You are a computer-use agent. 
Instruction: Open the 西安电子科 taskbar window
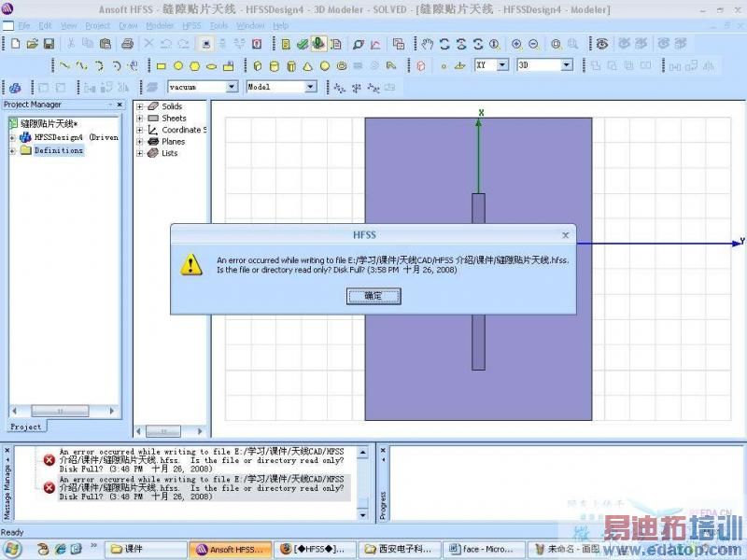pos(400,549)
